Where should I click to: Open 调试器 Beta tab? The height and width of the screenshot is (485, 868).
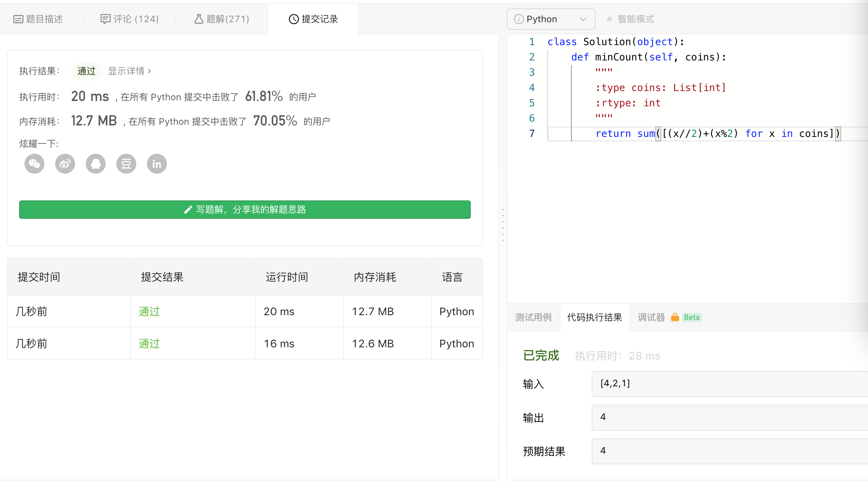click(x=669, y=317)
